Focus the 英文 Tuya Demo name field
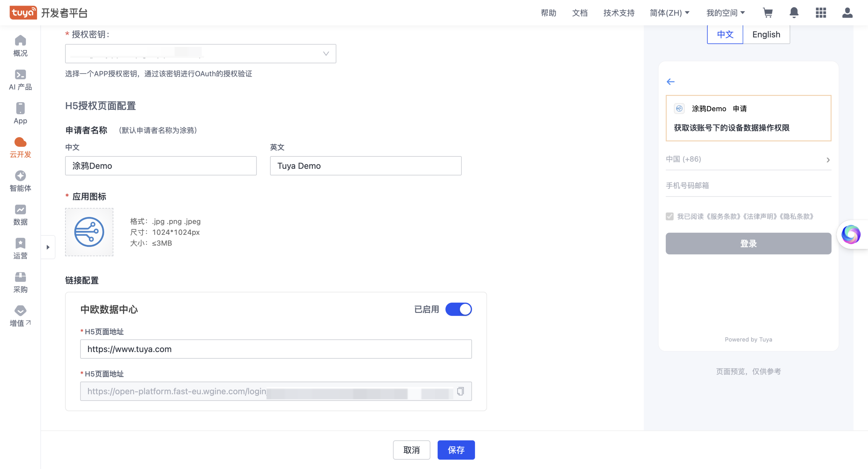This screenshot has height=469, width=868. (x=366, y=165)
